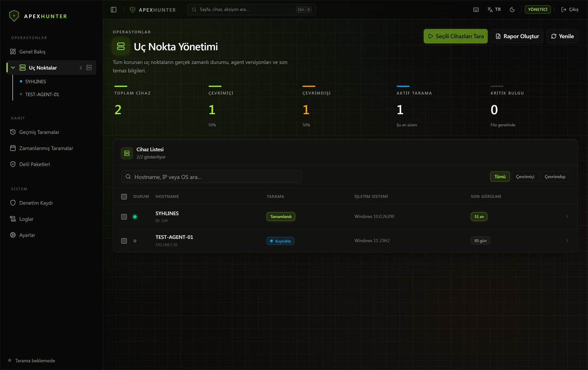Check the TEST-AGENT-01 device row checkbox
This screenshot has width=588, height=370.
(124, 241)
